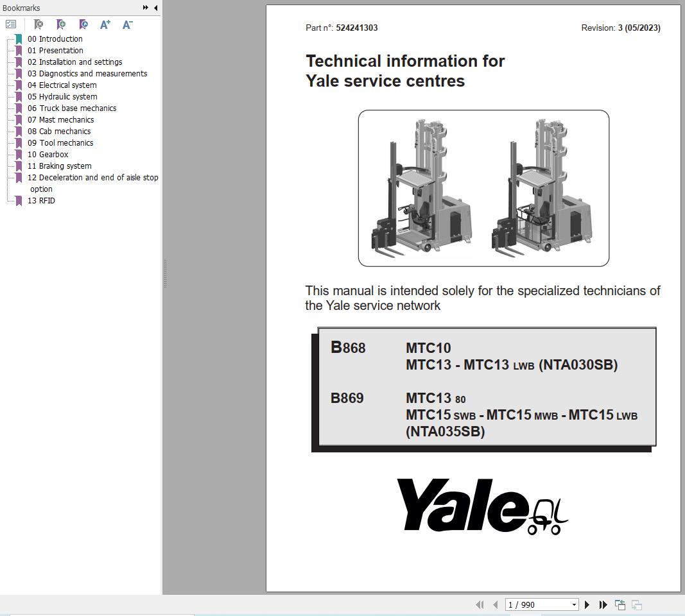Select the 10 Gearbox bookmark
The height and width of the screenshot is (616, 685).
[x=48, y=154]
